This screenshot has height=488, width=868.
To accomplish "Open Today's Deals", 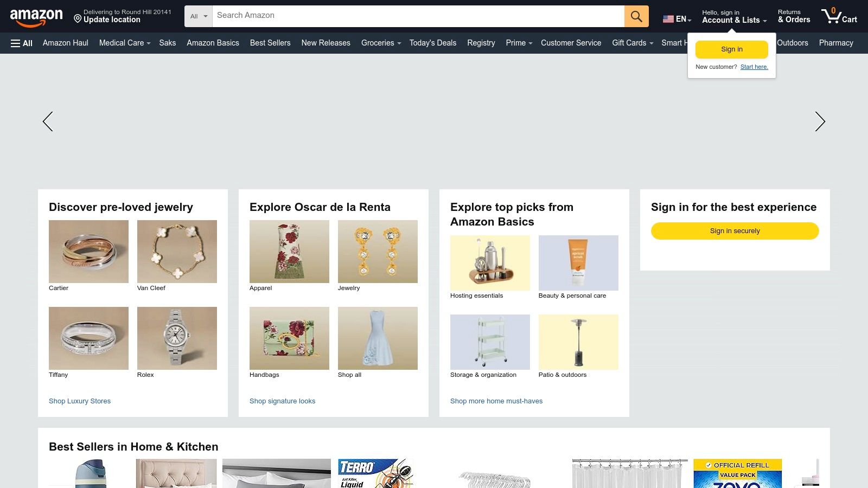I will (x=433, y=43).
